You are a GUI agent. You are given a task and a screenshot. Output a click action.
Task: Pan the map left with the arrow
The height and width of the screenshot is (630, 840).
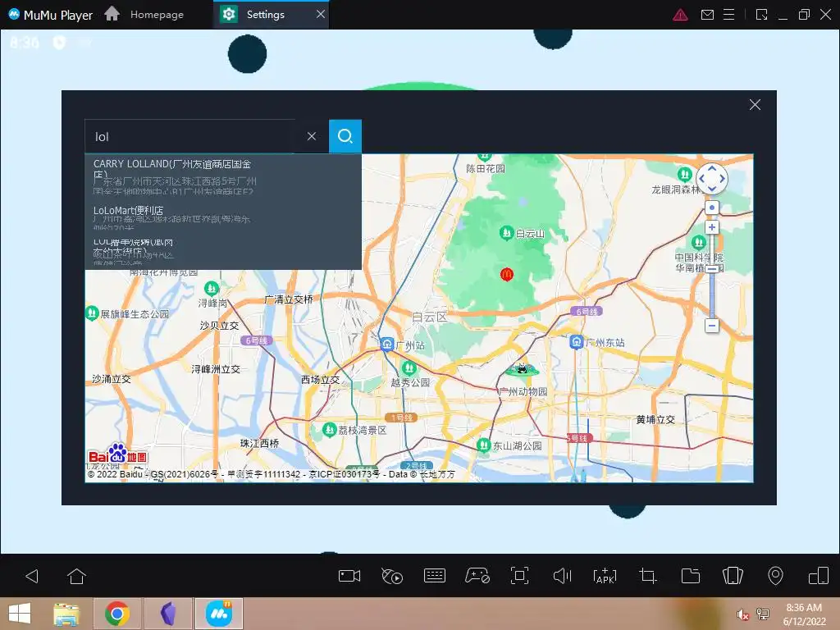tap(701, 178)
